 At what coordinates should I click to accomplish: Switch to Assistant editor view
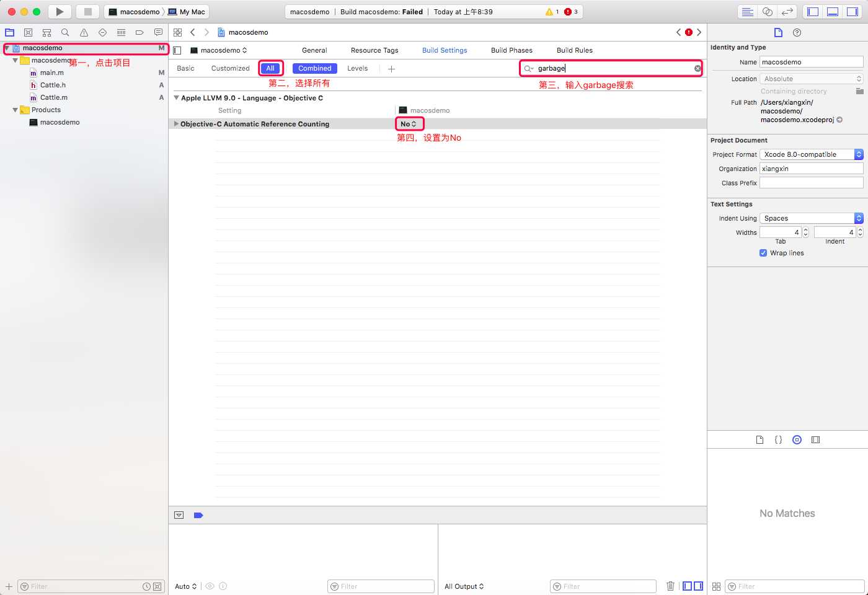point(768,12)
